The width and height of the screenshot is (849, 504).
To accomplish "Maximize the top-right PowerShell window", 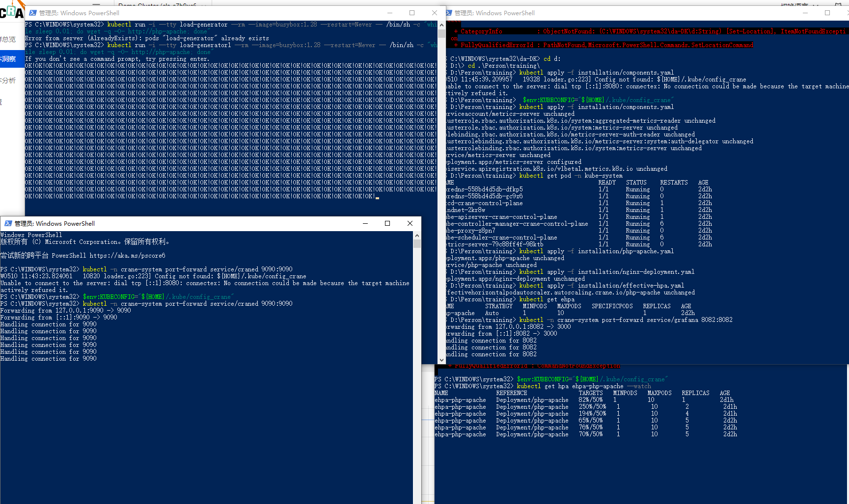I will [827, 13].
